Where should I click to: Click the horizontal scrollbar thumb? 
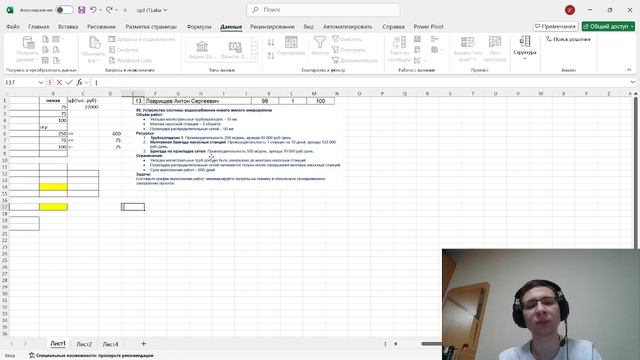click(x=431, y=344)
